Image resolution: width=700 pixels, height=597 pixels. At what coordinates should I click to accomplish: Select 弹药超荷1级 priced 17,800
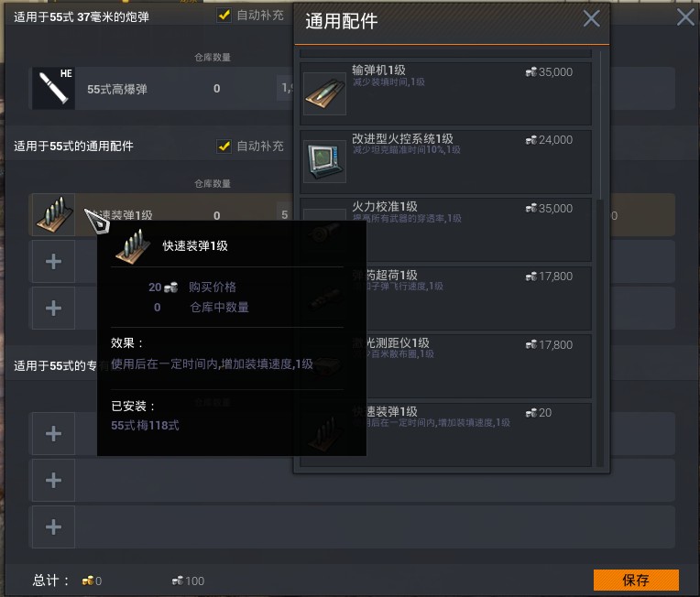point(445,298)
